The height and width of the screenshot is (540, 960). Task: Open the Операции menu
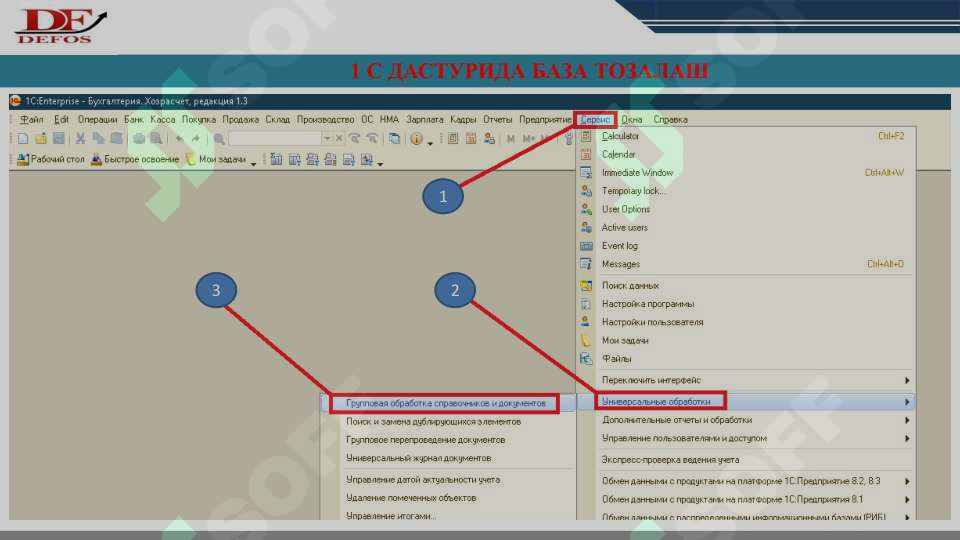pyautogui.click(x=97, y=119)
